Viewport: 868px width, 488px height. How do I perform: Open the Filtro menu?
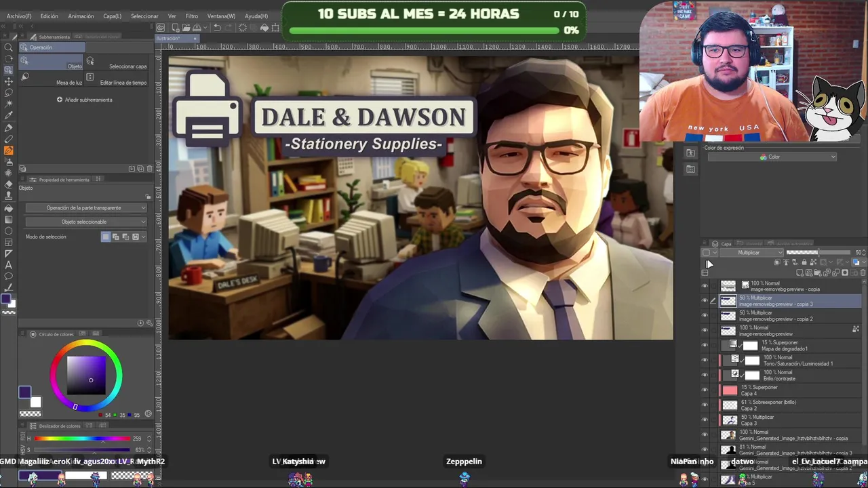click(x=192, y=16)
